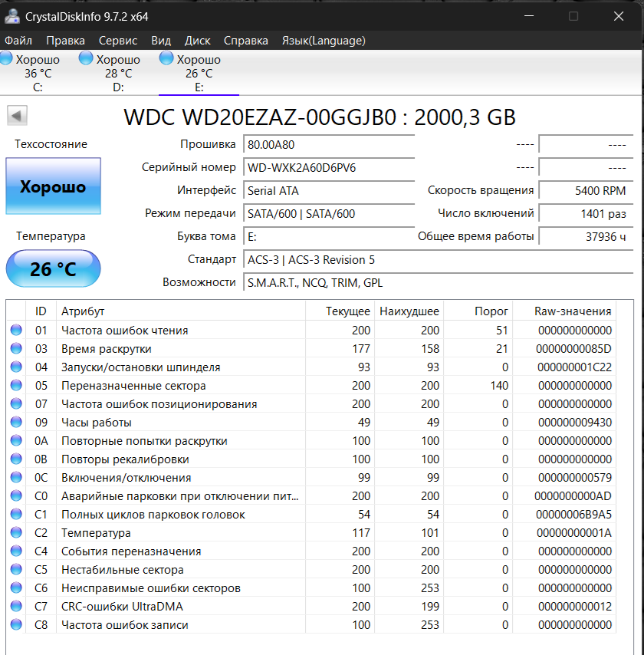Click the blue status icon of attribute 01
This screenshot has width=644, height=655.
16,331
